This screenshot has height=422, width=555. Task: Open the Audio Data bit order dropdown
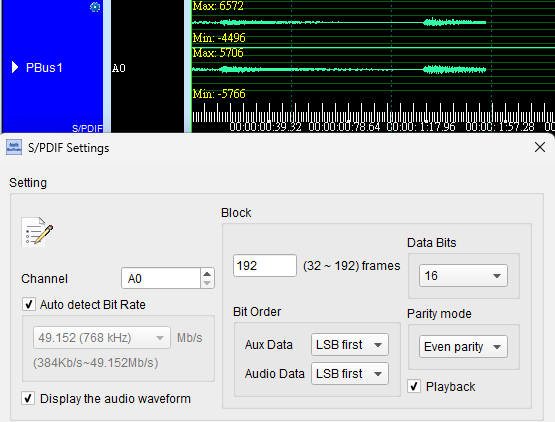tap(350, 373)
